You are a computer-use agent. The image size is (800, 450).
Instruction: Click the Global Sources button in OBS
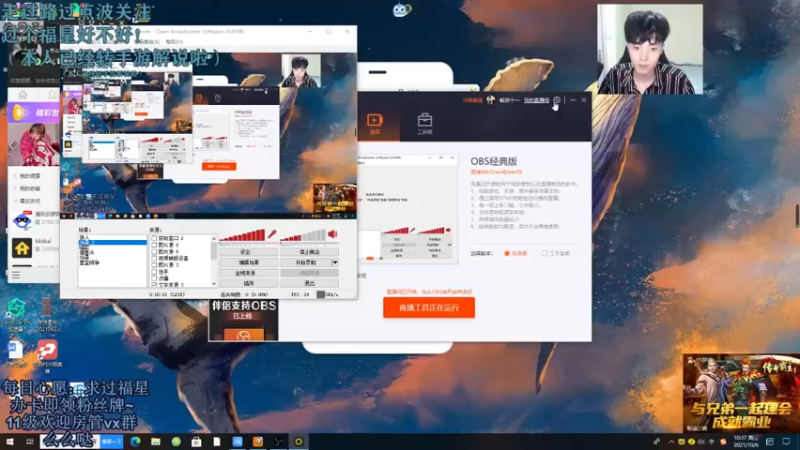(x=249, y=273)
